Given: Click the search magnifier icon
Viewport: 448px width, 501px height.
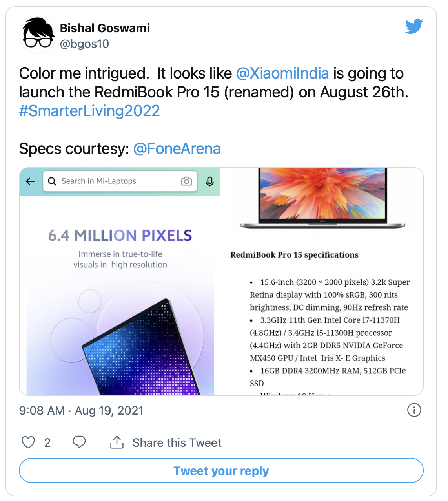Looking at the screenshot, I should [52, 181].
